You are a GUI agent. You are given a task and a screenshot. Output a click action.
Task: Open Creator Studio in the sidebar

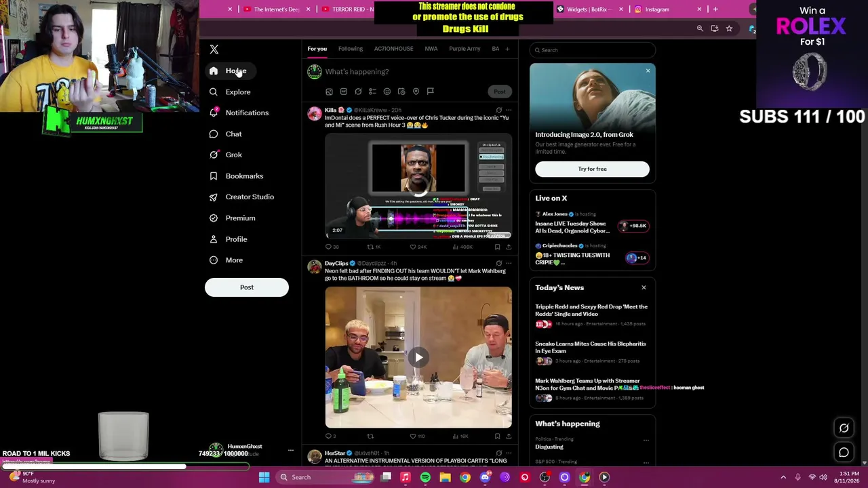(x=241, y=197)
